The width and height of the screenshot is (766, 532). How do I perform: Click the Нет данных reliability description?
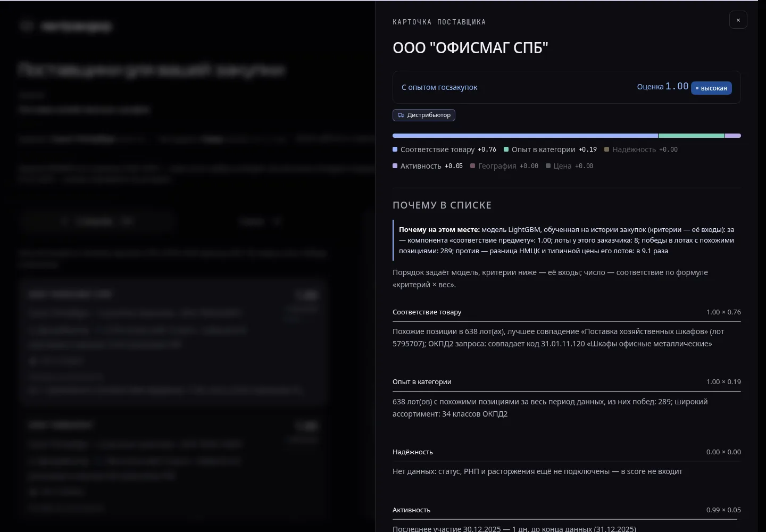coord(537,471)
